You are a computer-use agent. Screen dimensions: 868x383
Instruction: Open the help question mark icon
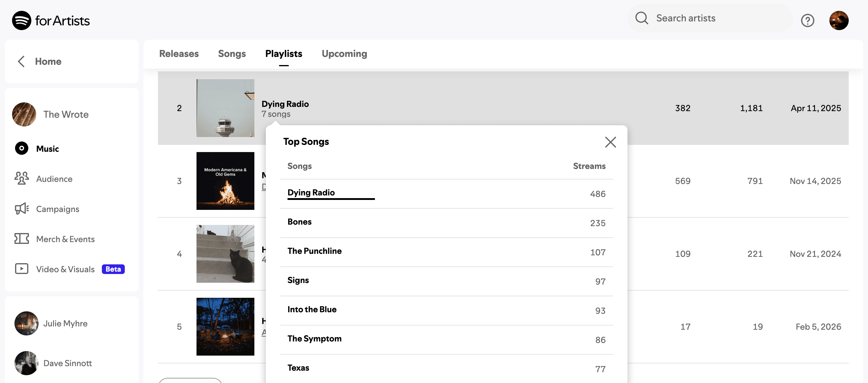[x=807, y=20]
